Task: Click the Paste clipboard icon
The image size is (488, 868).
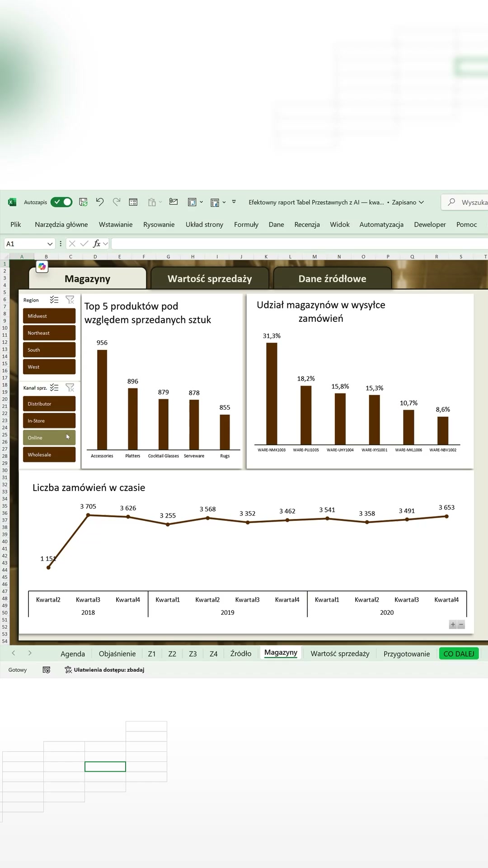Action: click(x=152, y=202)
